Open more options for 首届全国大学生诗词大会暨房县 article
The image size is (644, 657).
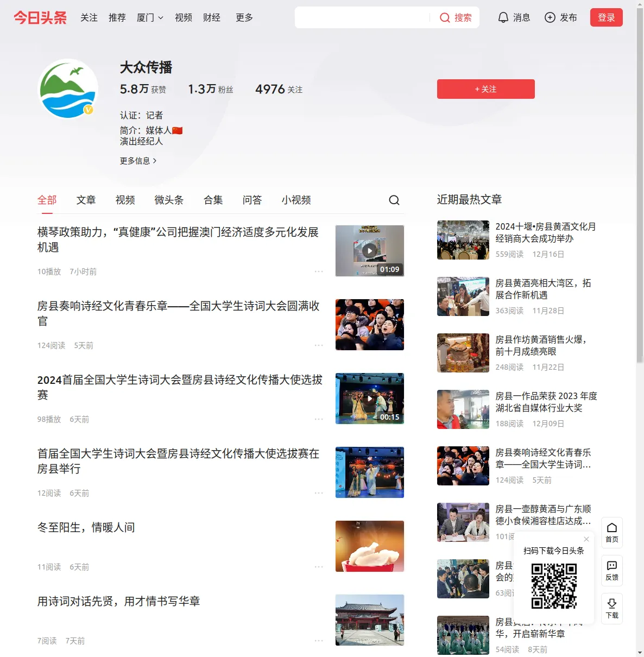click(x=319, y=492)
